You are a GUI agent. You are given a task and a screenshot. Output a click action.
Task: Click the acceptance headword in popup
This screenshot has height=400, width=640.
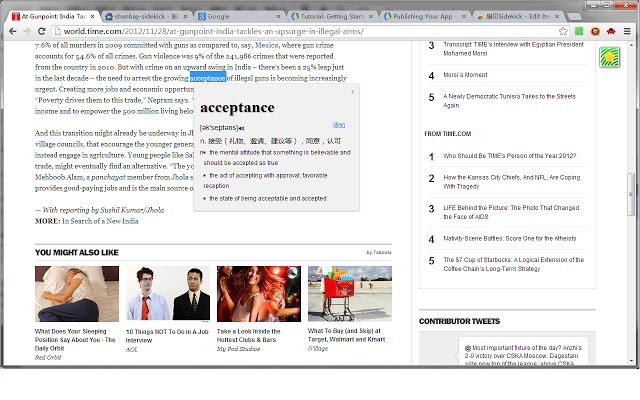coord(237,107)
